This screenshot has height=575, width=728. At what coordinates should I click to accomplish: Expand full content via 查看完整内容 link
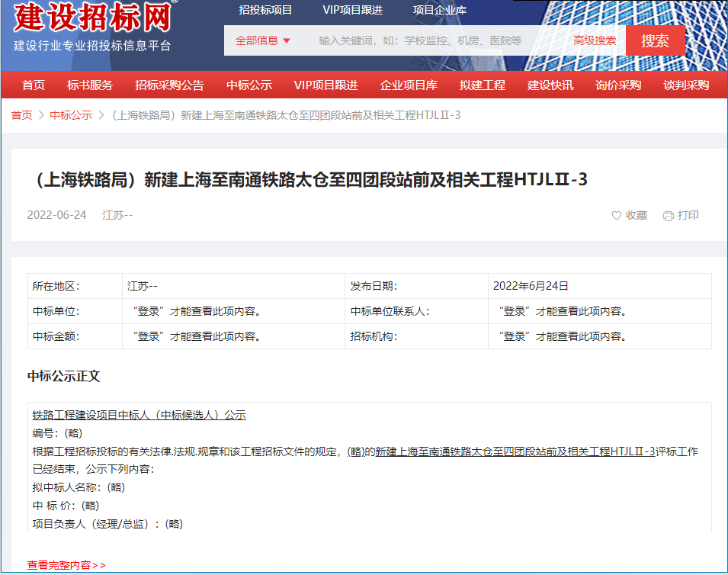pyautogui.click(x=66, y=565)
